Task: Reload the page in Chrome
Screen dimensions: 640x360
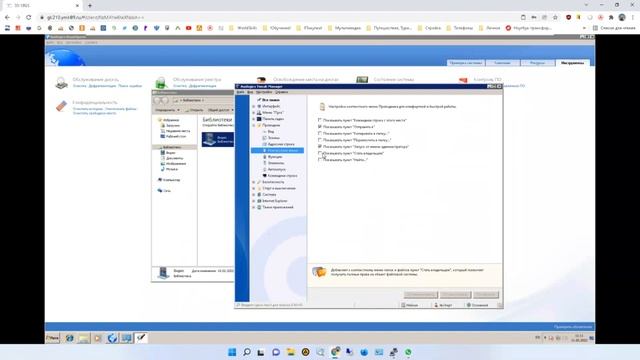Action: (29, 17)
